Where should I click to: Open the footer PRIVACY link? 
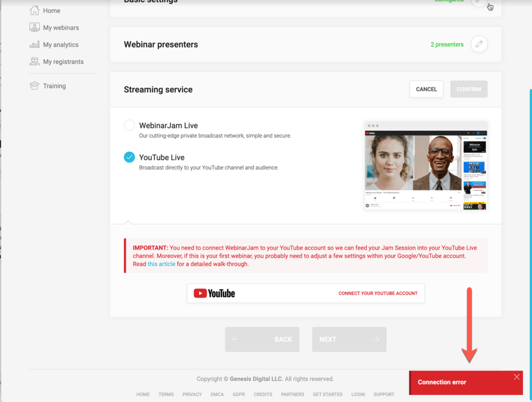pyautogui.click(x=192, y=394)
